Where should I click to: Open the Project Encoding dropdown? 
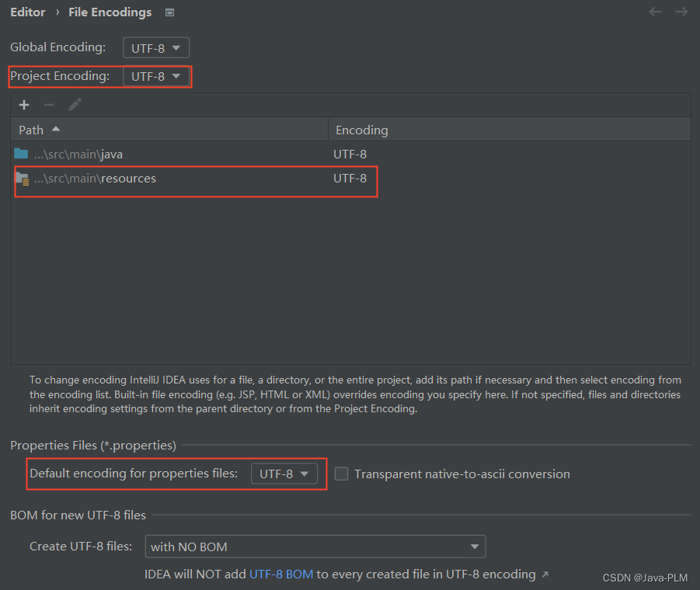click(156, 76)
